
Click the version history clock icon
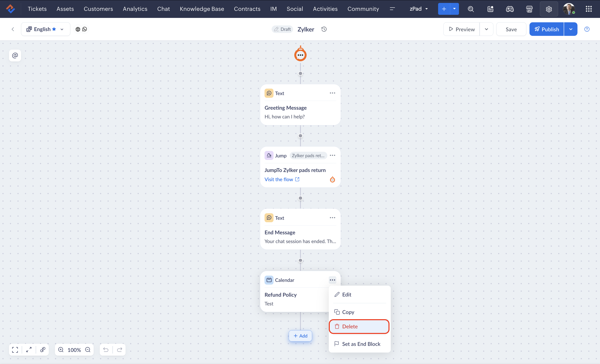tap(324, 29)
